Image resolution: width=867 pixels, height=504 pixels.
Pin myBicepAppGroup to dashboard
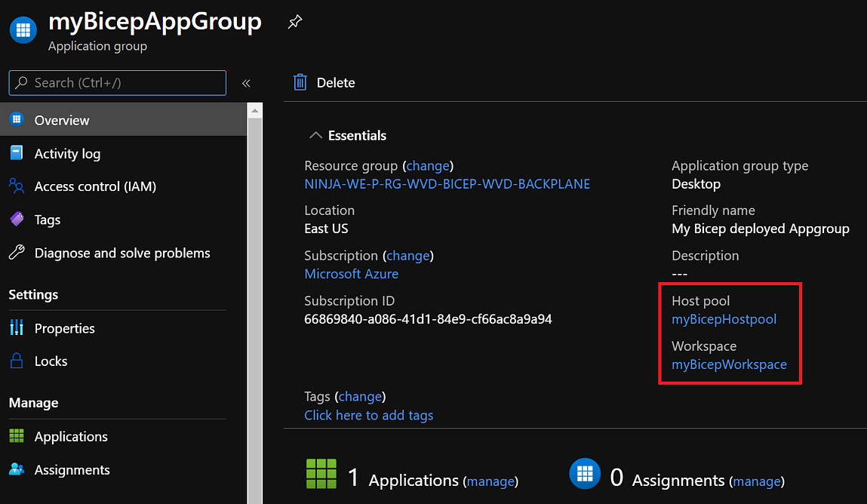295,22
